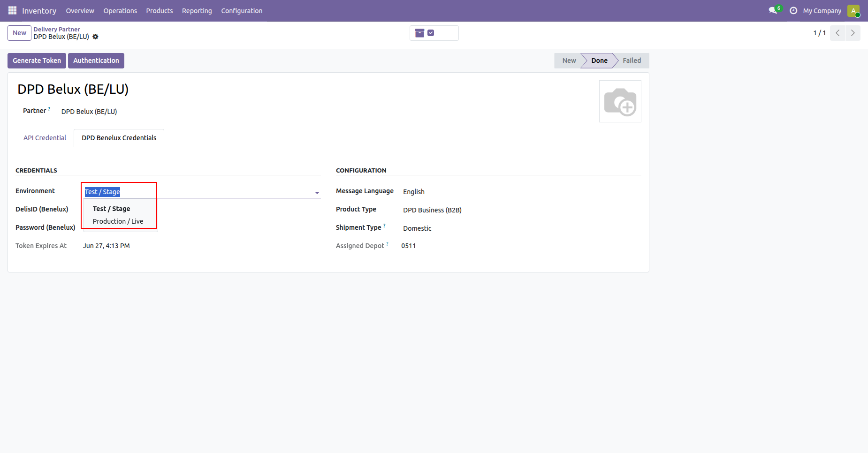Viewport: 868px width, 453px height.
Task: Open the Products menu
Action: pos(160,11)
